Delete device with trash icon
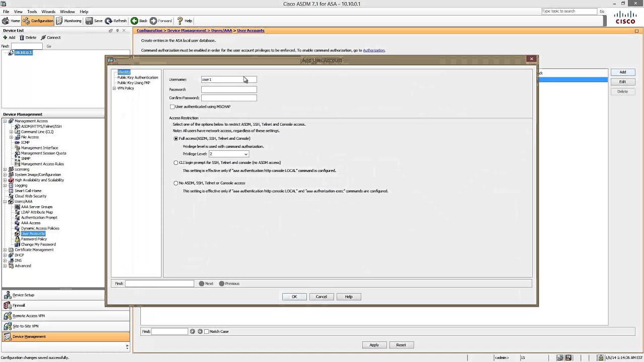644x362 pixels. coord(28,37)
